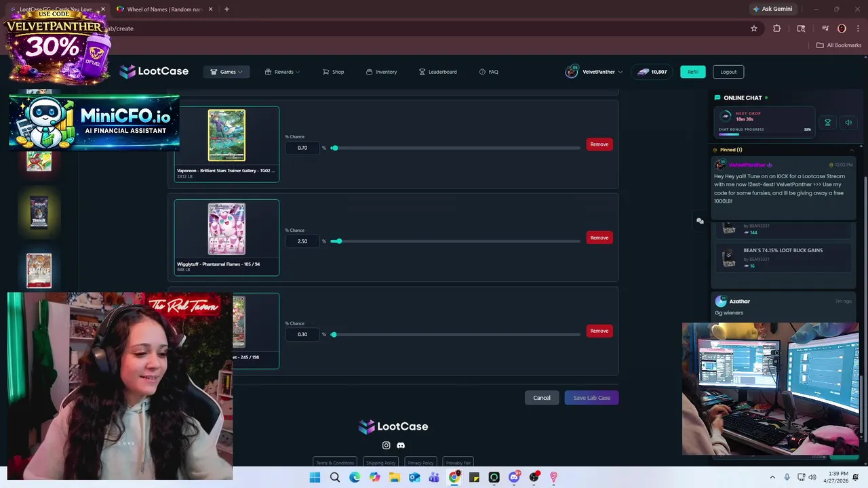Hide the online chat with bubble icon
Viewport: 868px width, 488px height.
point(700,221)
